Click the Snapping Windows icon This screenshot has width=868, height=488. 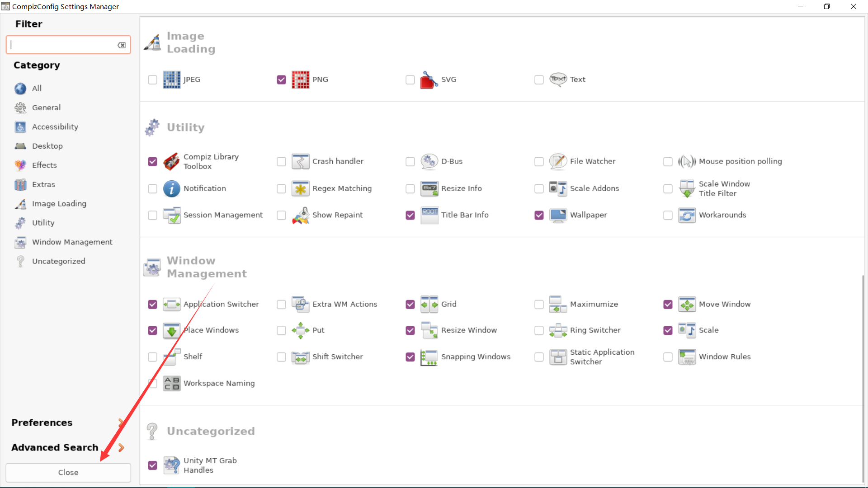pos(429,357)
